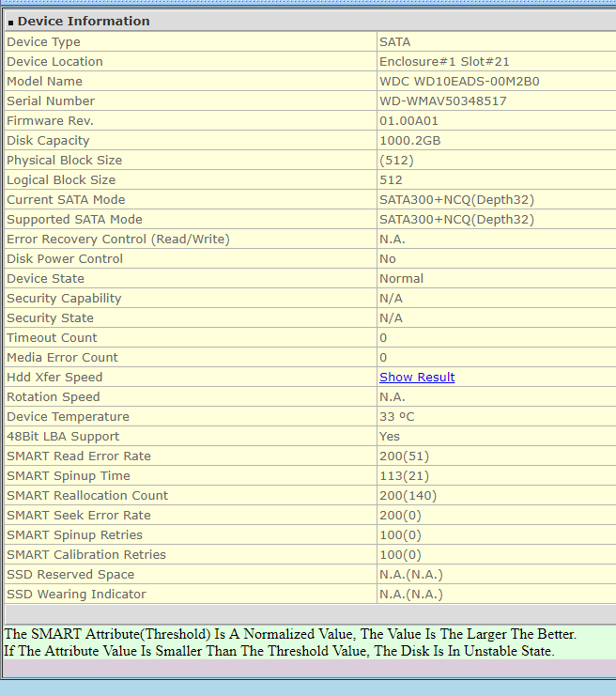Select the Supported SATA Mode value
Screen dimensions: 616x696
click(456, 219)
